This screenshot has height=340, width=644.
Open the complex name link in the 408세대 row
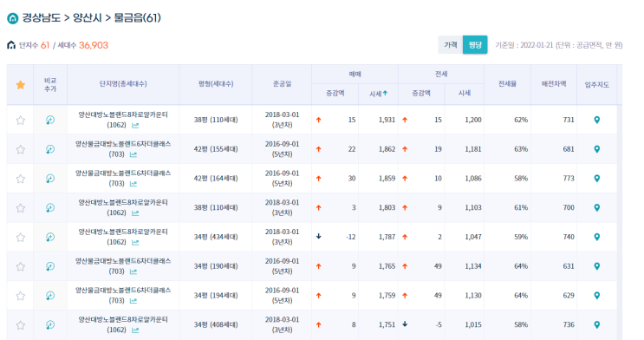coord(123,319)
